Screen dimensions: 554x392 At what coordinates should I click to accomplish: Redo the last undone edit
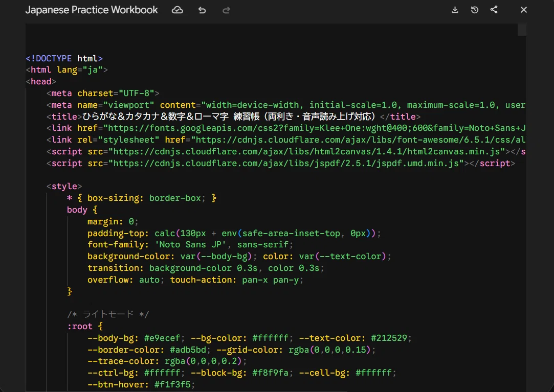[227, 10]
